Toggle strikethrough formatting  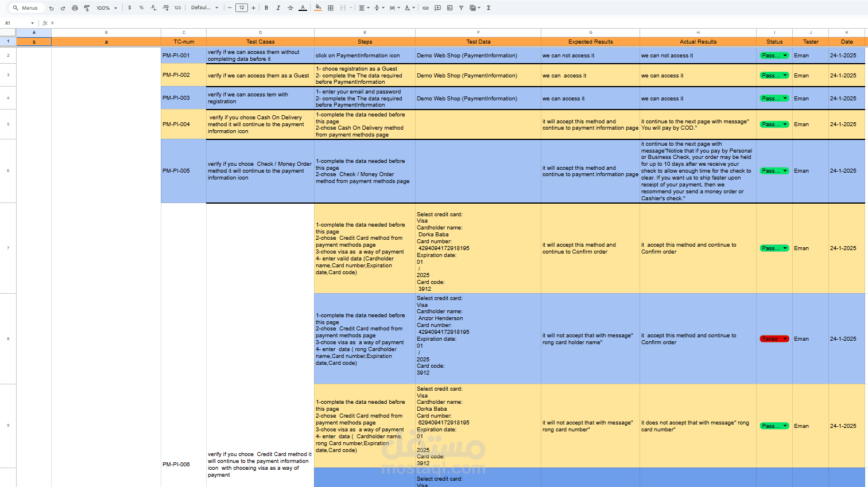click(290, 8)
